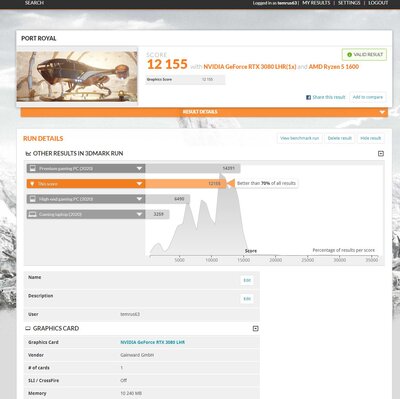Viewport: 400px width, 399px height.
Task: Open SETTINGS in top navigation
Action: pos(349,3)
